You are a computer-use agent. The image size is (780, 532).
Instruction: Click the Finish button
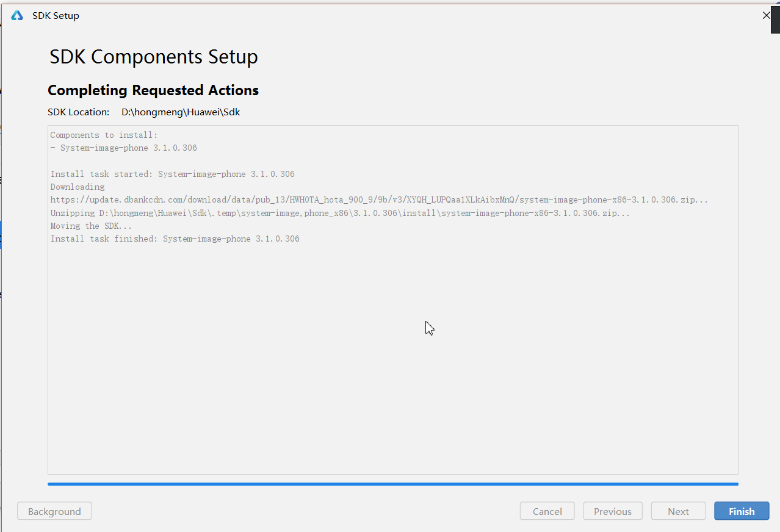coord(742,511)
